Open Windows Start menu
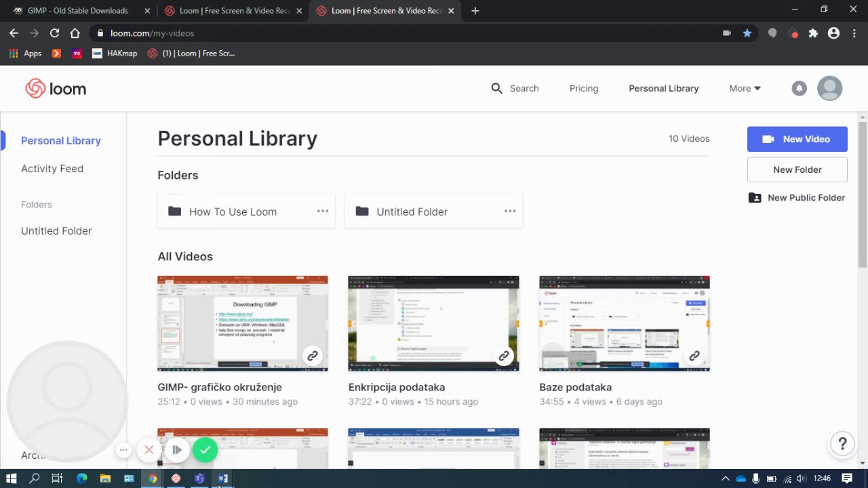Image resolution: width=868 pixels, height=488 pixels. pos(11,479)
